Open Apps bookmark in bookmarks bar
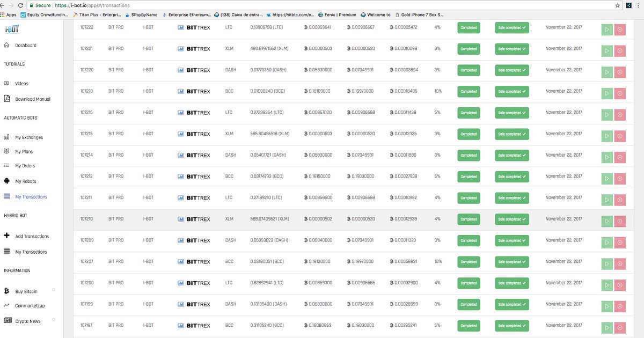644x338 pixels. click(x=8, y=14)
